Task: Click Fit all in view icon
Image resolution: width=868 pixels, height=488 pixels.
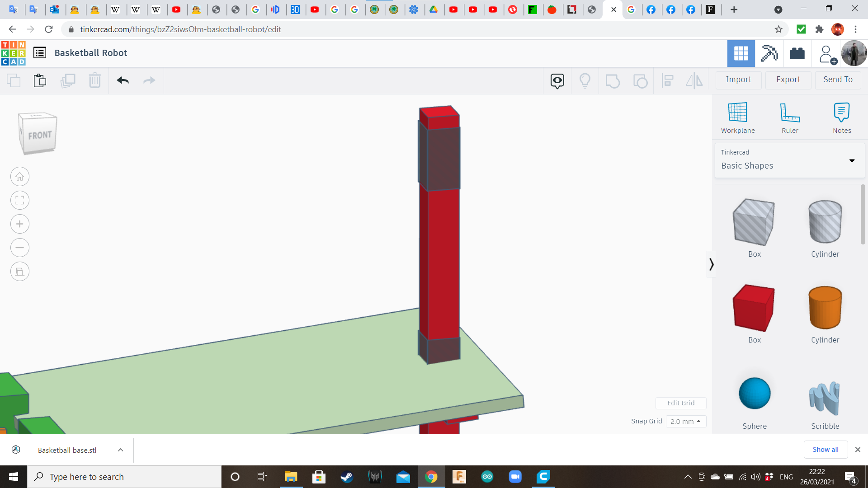Action: [x=20, y=200]
